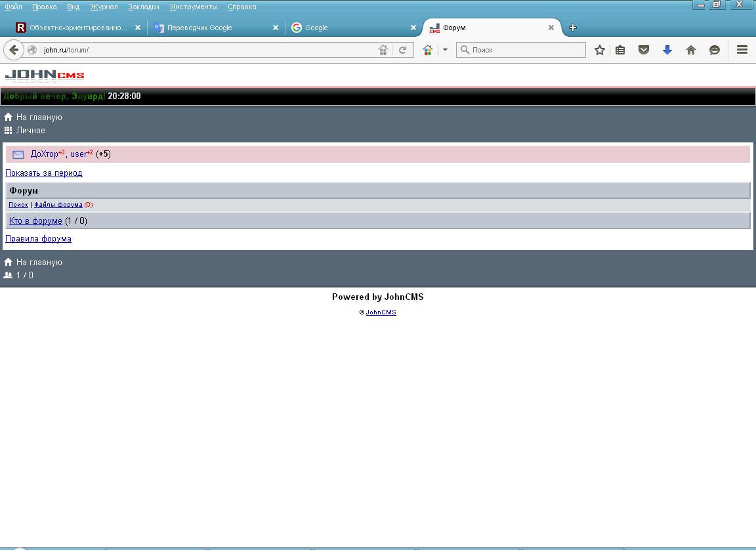Click the envelope mail icon in the pink bar
756x550 pixels.
coord(18,154)
